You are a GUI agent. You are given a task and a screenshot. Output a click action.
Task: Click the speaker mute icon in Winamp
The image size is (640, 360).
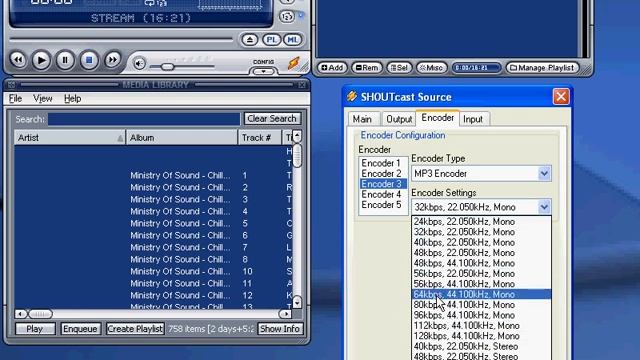(x=139, y=64)
